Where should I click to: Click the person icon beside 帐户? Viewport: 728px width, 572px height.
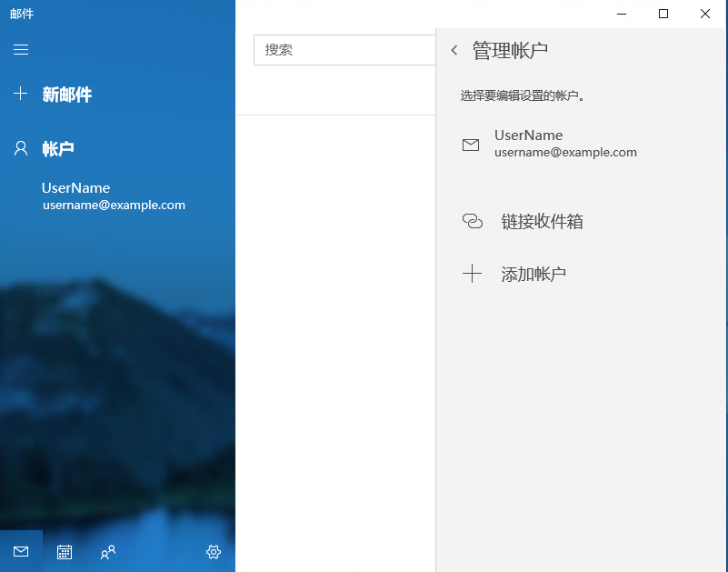21,148
